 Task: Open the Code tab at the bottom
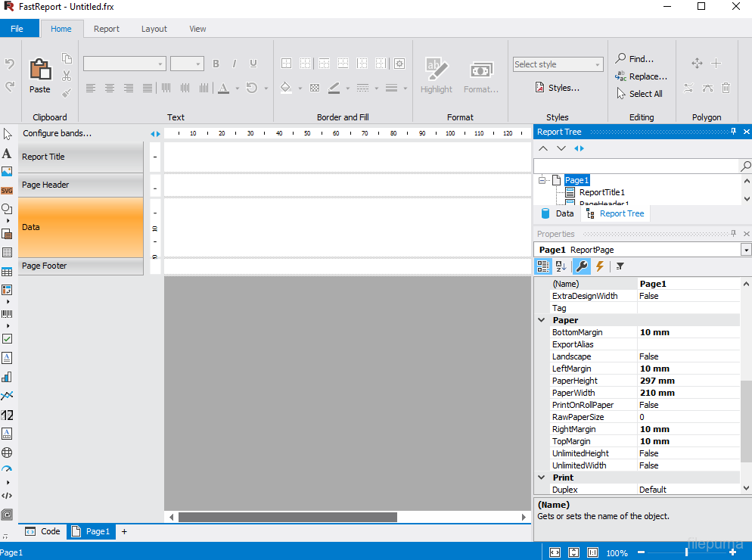pos(43,531)
